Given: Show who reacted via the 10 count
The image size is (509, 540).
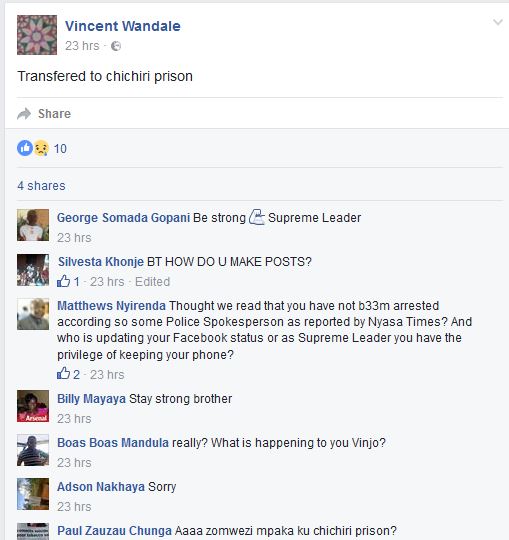Looking at the screenshot, I should (x=60, y=149).
